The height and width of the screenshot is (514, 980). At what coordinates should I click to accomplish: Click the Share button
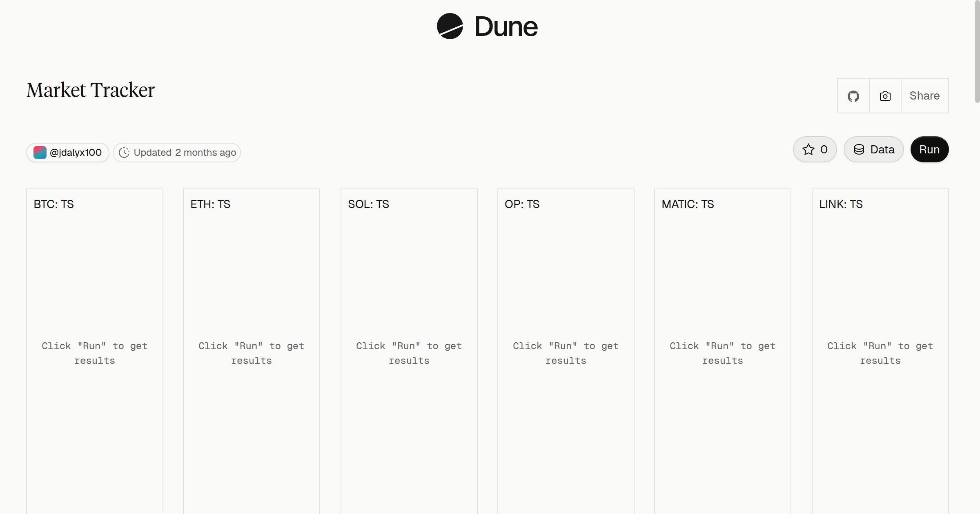pos(924,96)
